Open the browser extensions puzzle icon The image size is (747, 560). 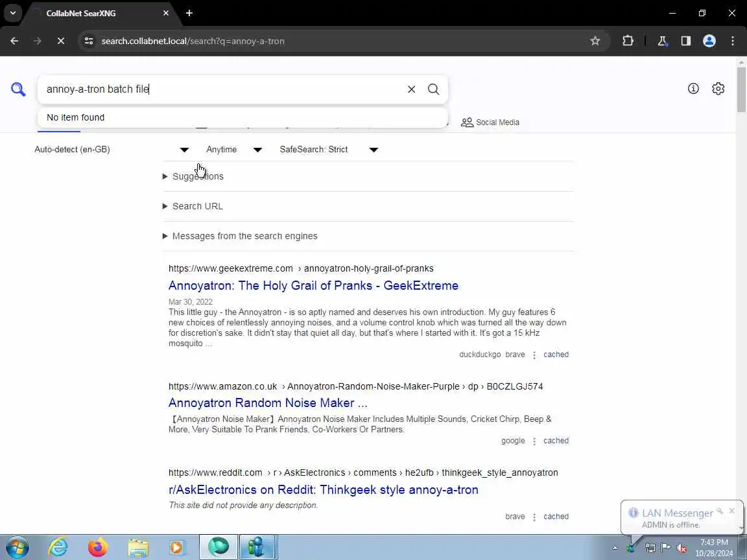(628, 41)
